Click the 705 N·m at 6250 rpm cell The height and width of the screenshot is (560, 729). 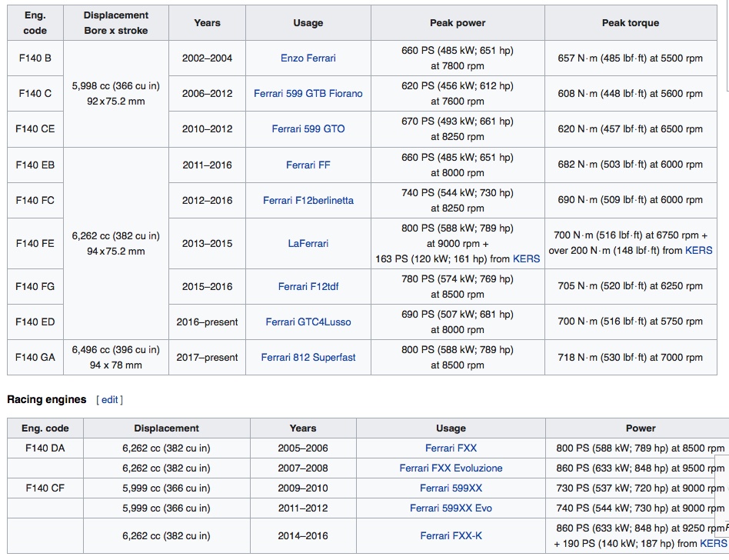(x=631, y=286)
